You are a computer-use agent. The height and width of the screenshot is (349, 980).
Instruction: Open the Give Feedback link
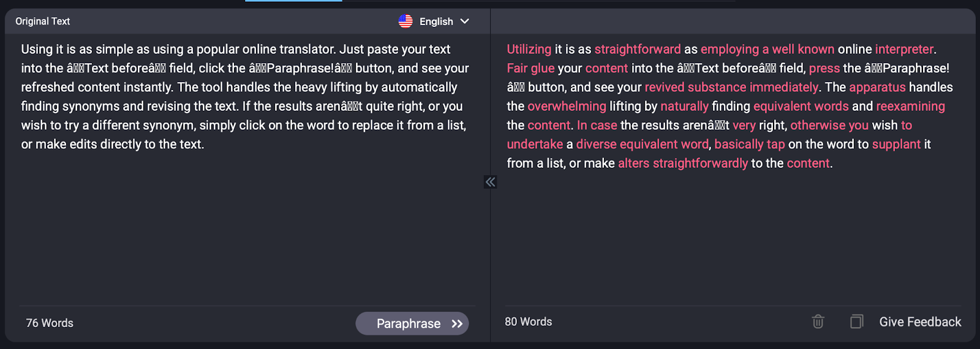tap(920, 322)
